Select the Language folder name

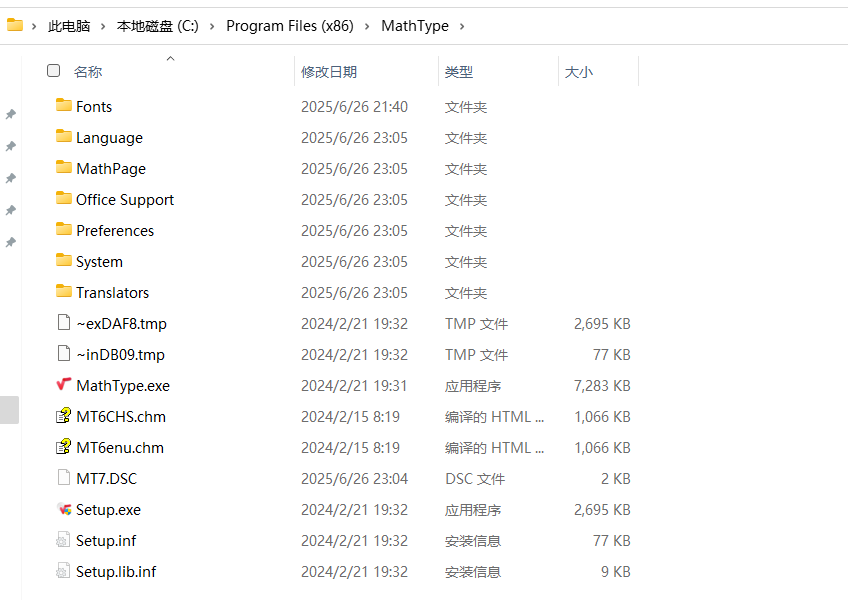109,138
